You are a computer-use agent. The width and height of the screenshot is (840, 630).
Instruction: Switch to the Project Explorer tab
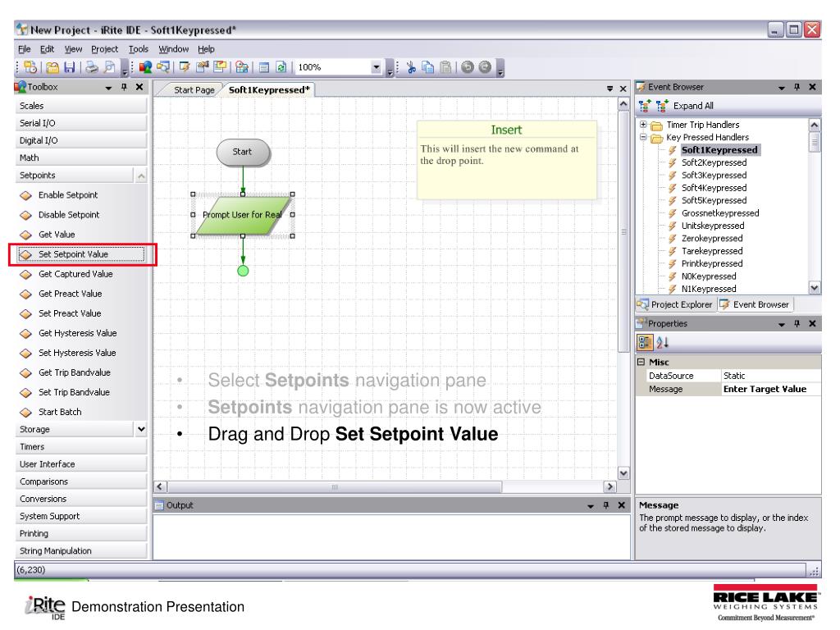(676, 304)
